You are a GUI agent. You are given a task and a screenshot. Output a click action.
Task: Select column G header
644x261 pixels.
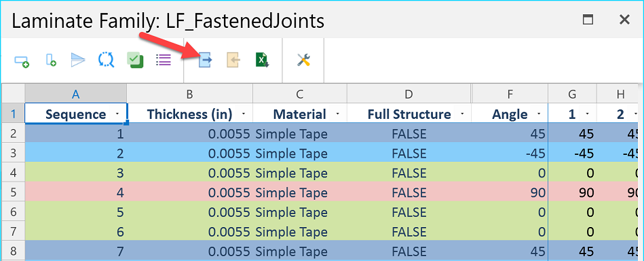[572, 94]
